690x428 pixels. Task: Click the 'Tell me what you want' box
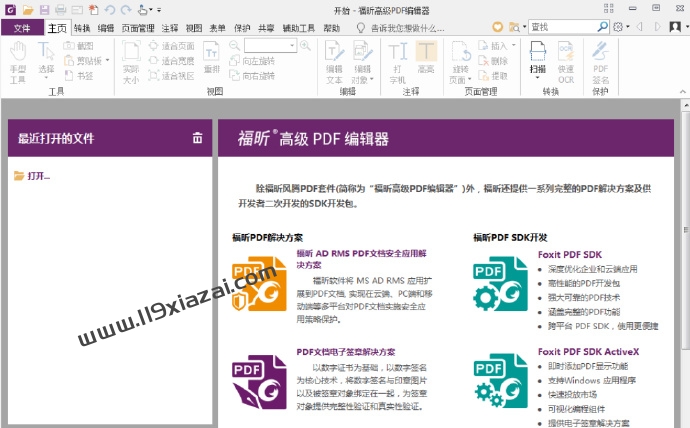tap(407, 28)
